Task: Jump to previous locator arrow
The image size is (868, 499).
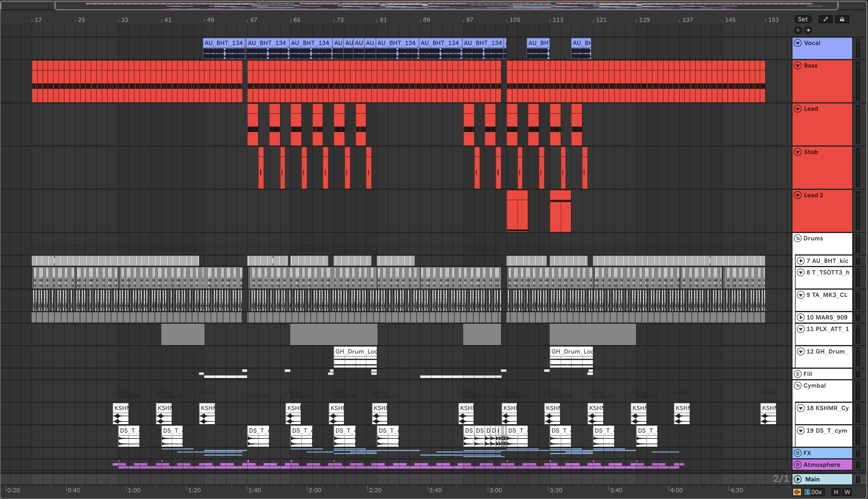Action: [798, 30]
